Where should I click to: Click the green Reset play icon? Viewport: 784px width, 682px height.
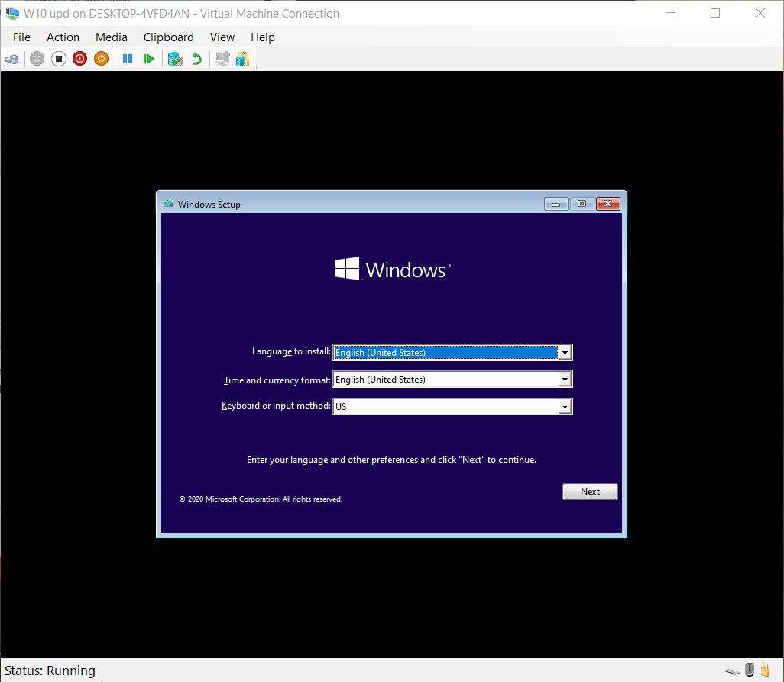148,59
